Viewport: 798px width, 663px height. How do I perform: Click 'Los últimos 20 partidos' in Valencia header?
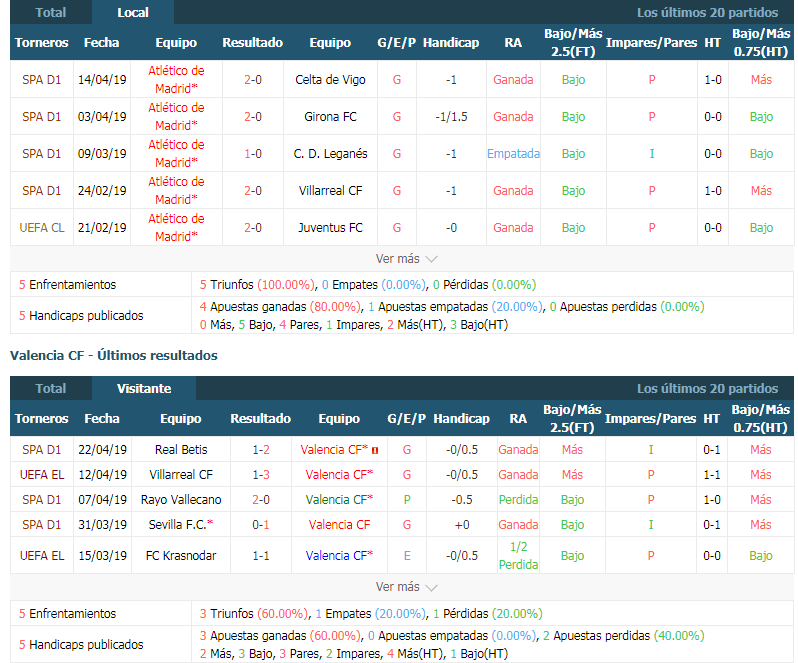pyautogui.click(x=707, y=388)
